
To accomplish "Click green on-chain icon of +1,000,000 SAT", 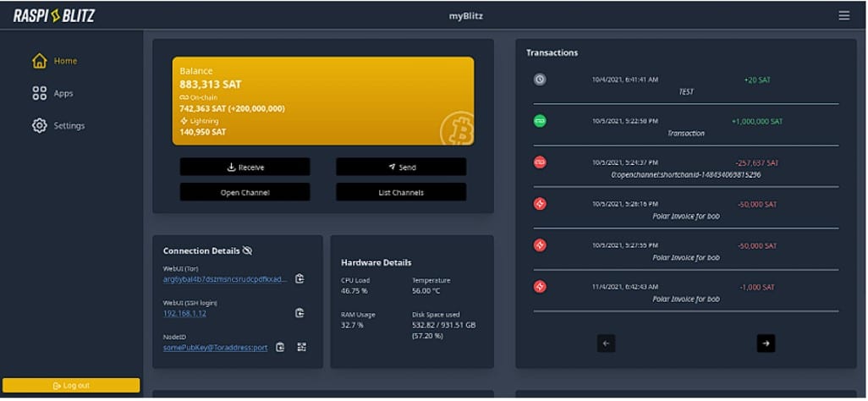I will coord(540,121).
